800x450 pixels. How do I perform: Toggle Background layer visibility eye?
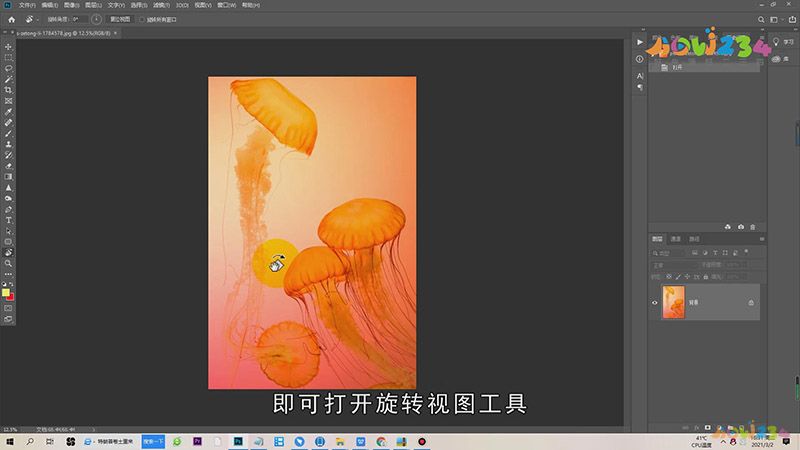[x=655, y=303]
